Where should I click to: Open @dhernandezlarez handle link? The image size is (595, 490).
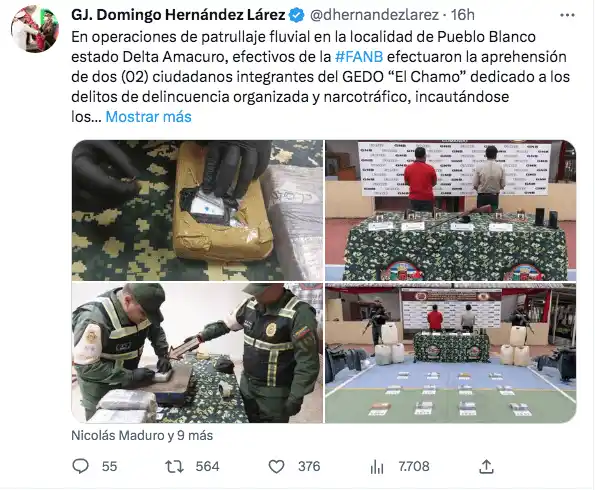click(375, 15)
